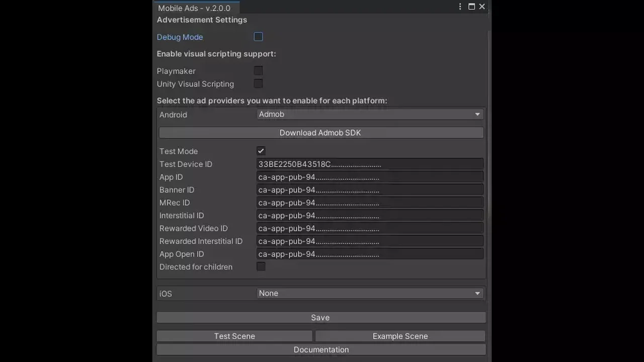Click the Interstitial ID input field
Viewport: 644px width, 362px height.
370,215
